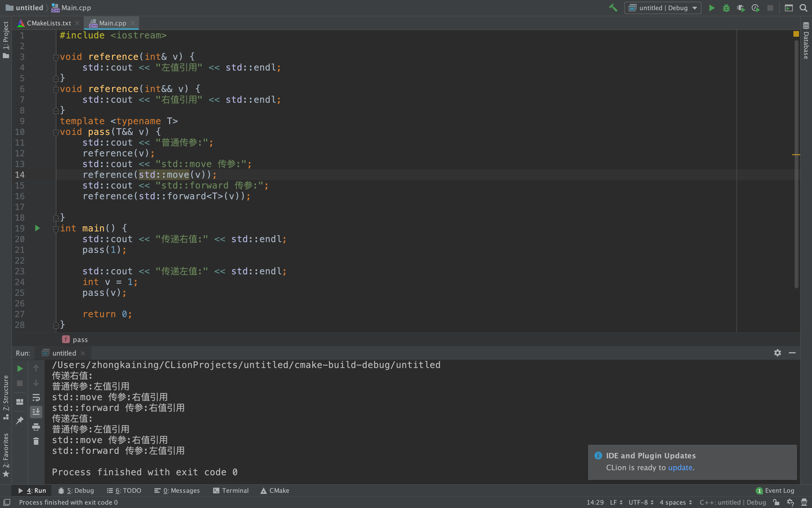
Task: Click the restore layout icon in Run panel
Action: click(20, 402)
